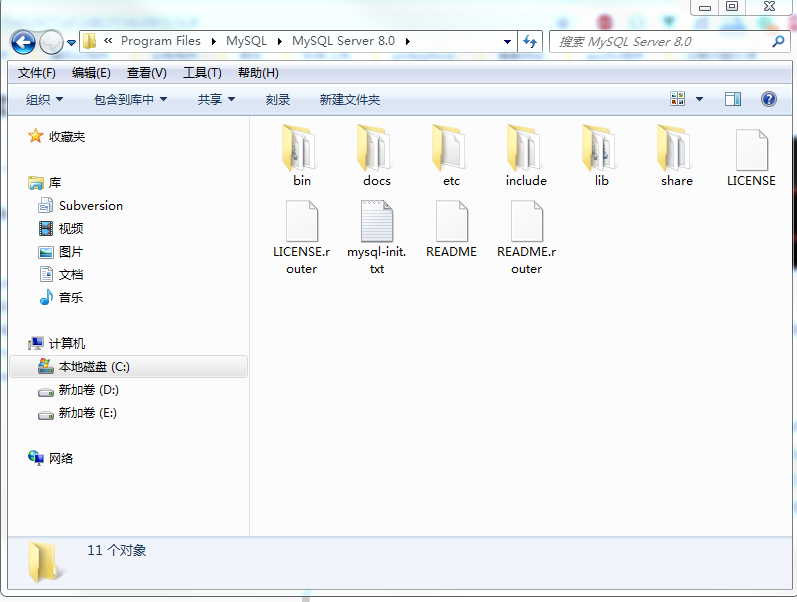
Task: Select MySQL in the address path
Action: tap(247, 41)
